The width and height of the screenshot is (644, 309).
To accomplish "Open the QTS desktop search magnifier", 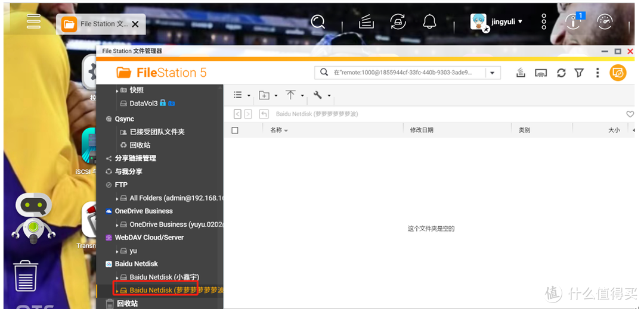I will 318,21.
